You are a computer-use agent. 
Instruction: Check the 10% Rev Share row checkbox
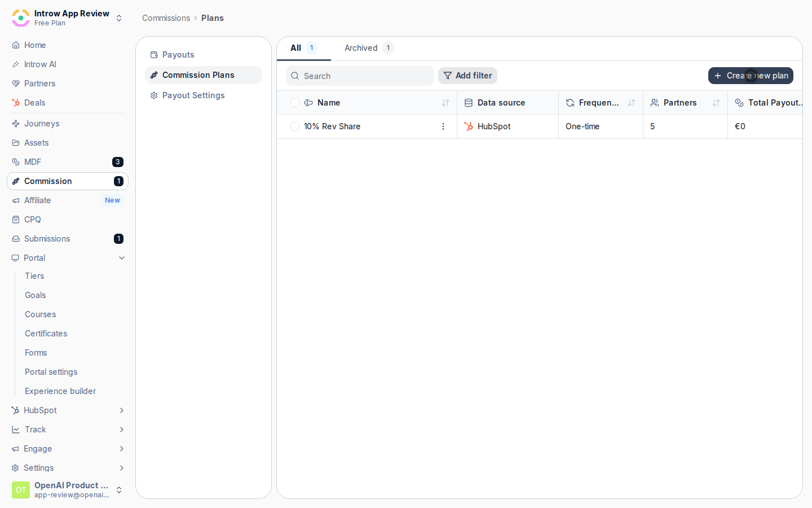pyautogui.click(x=295, y=126)
